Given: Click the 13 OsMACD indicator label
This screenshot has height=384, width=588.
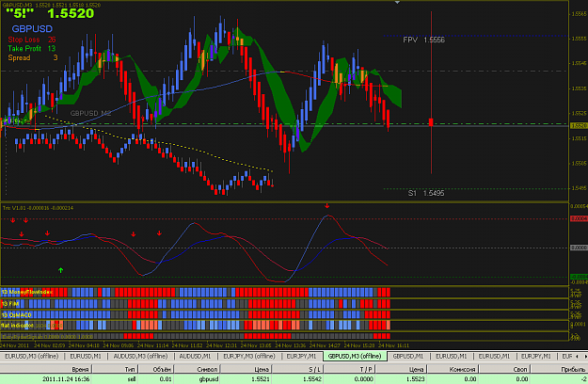Looking at the screenshot, I should click(17, 314).
